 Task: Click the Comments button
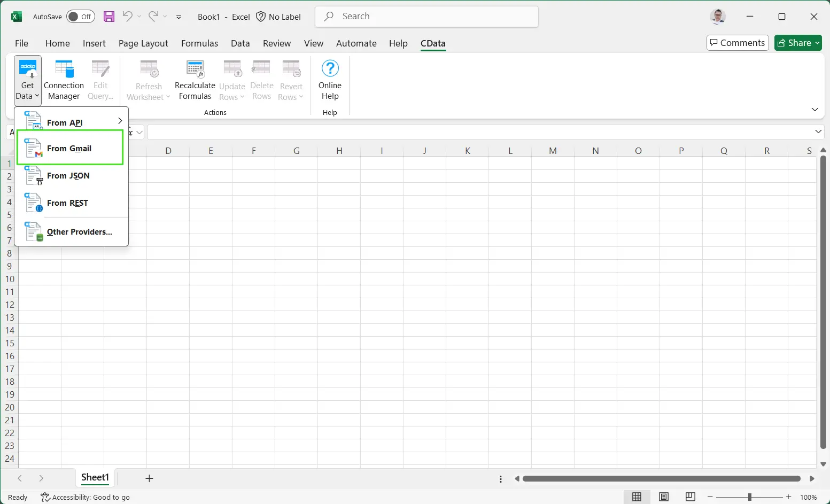[738, 43]
